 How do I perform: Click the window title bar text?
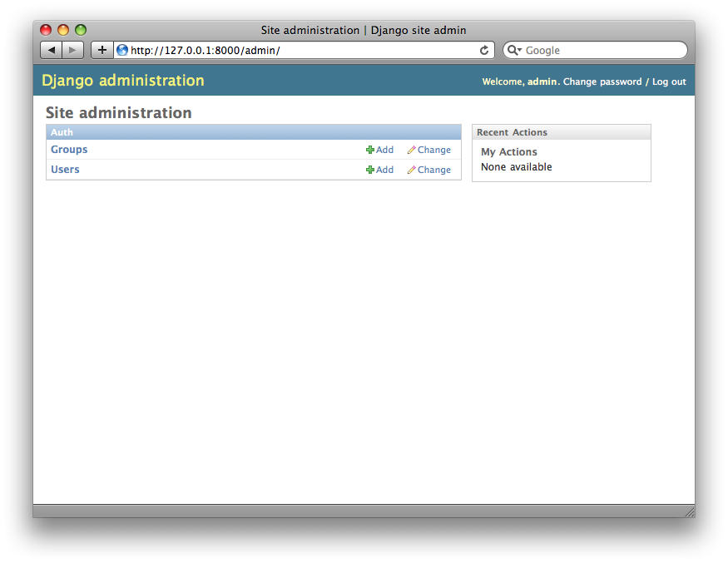364,31
